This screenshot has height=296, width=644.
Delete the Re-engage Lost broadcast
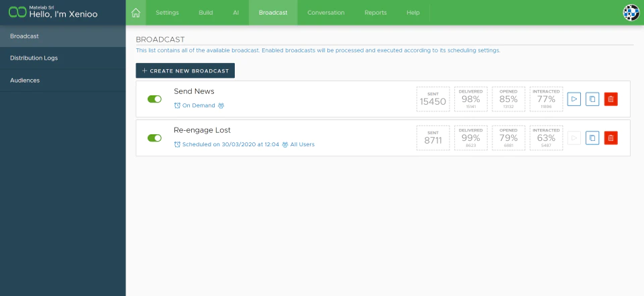tap(610, 138)
